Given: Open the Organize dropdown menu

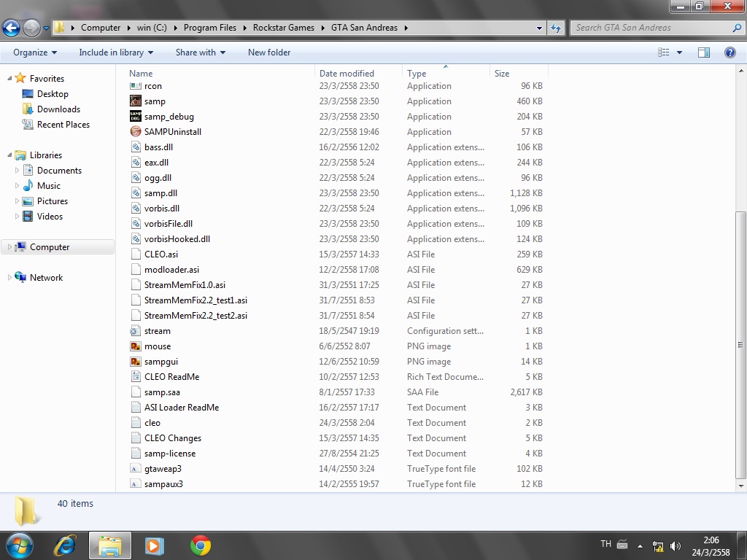Looking at the screenshot, I should [35, 52].
